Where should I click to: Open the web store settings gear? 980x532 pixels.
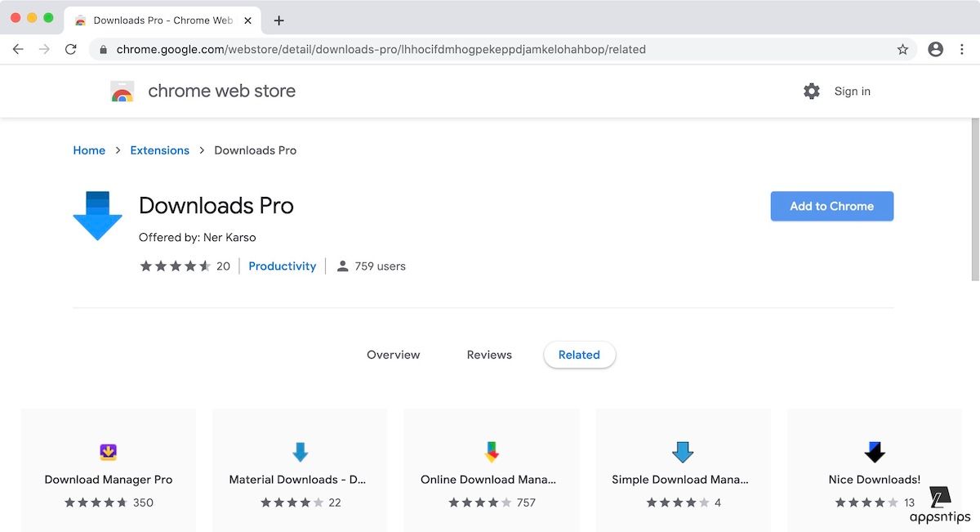(x=811, y=92)
